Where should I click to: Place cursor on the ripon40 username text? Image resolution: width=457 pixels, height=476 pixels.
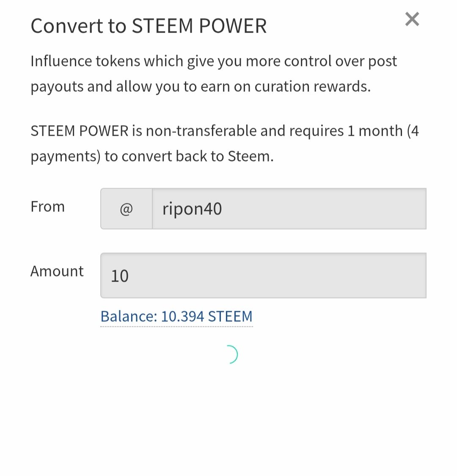[x=192, y=209]
